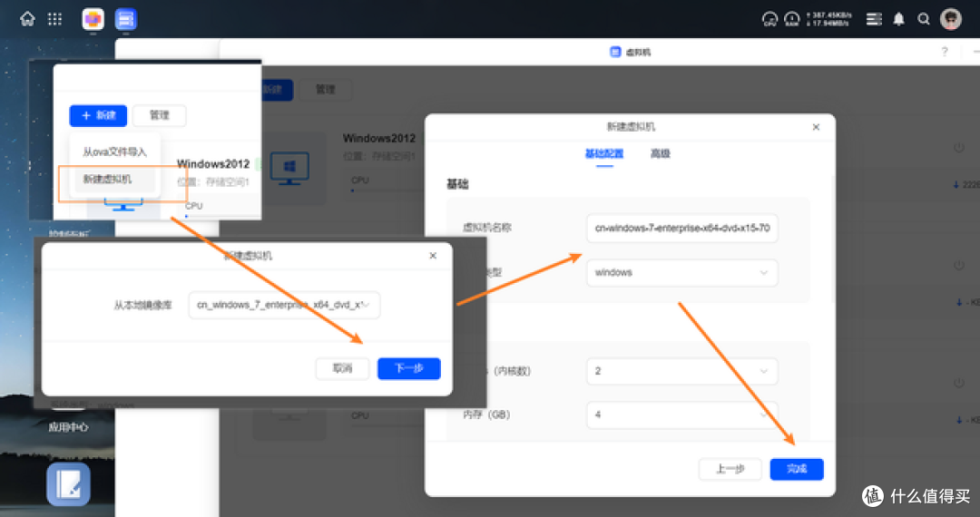The image size is (980, 517).
Task: Click power icon of first VM row
Action: [x=959, y=148]
